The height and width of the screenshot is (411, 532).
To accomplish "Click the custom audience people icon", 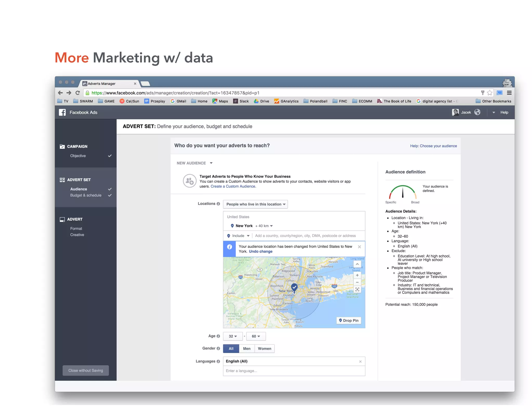I will [190, 181].
